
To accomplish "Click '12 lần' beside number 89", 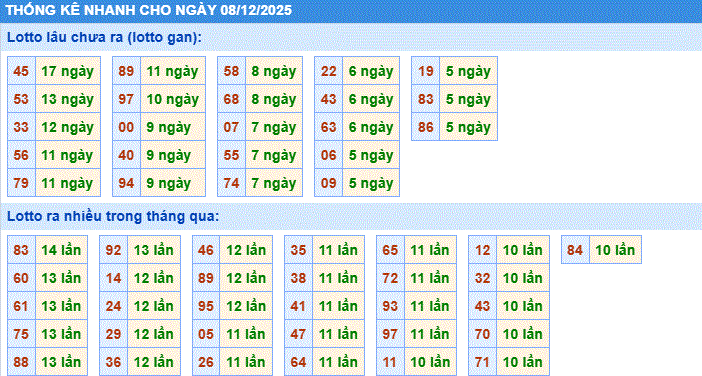I will pyautogui.click(x=246, y=278).
